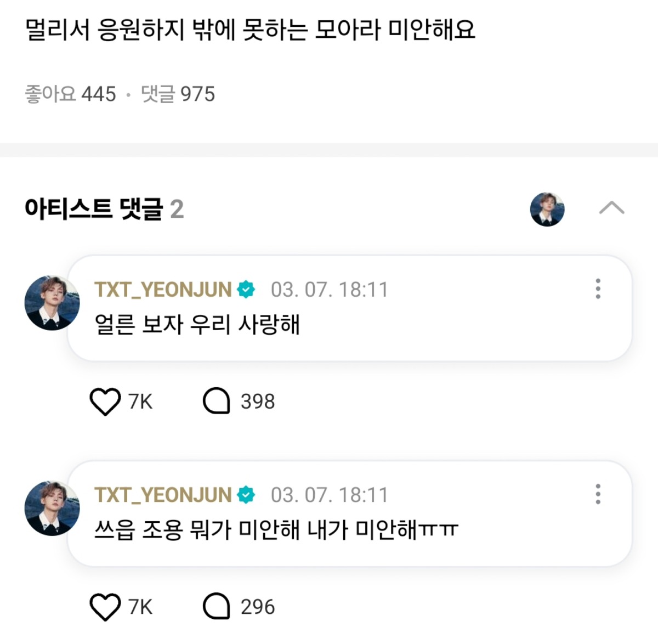Open the 댓글 975 comments count
This screenshot has height=644, width=658.
[x=178, y=94]
